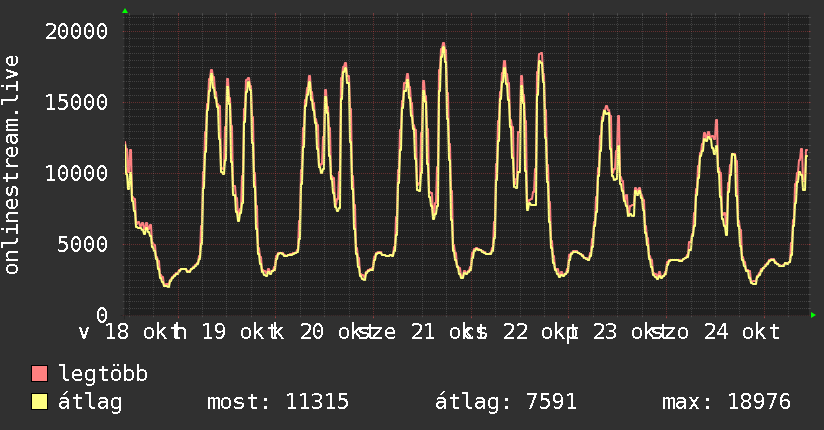Screen dimensions: 824x430
Task: Click the 10000 y-axis label
Action: point(77,173)
